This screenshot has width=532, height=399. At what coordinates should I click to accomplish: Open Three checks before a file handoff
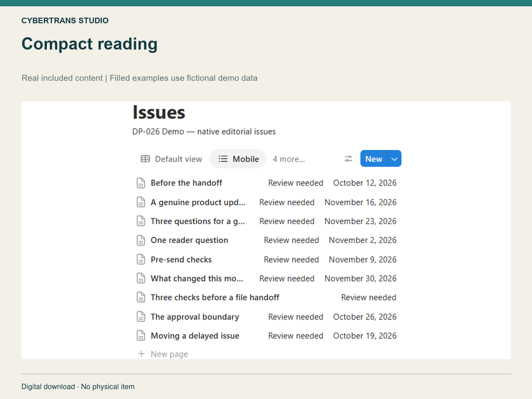pos(215,297)
